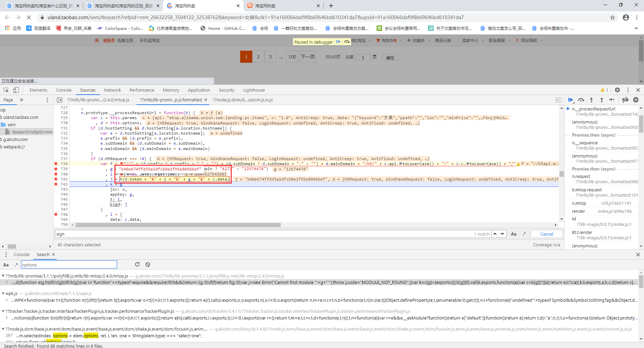
Task: Select g.alicdn.com in file tree
Action: 15,139
